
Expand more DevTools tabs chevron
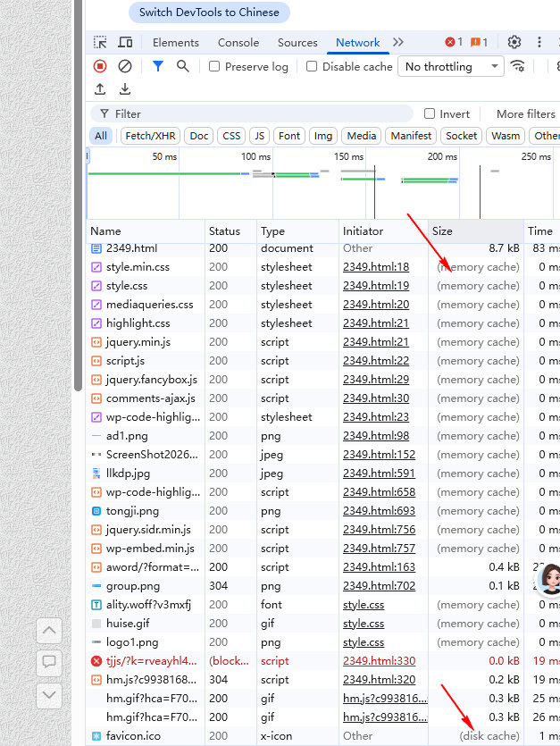click(x=398, y=42)
